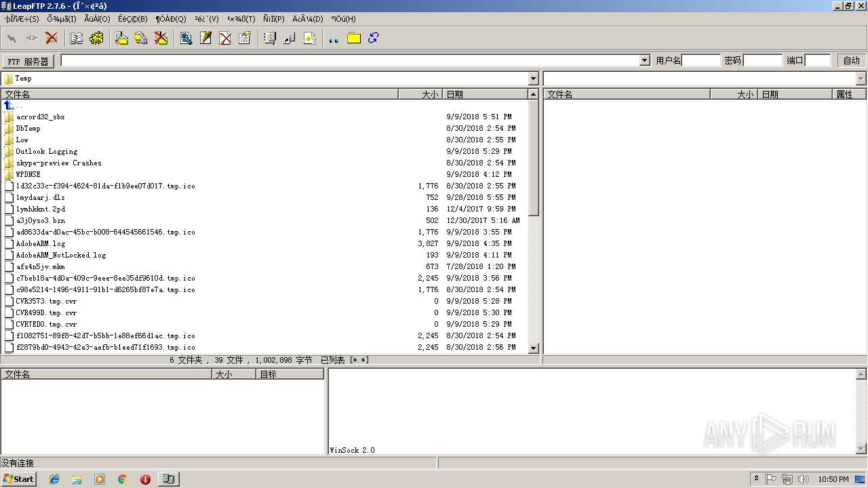868x488 pixels.
Task: Click the shortcut arrow icon in toolbar
Action: click(290, 38)
